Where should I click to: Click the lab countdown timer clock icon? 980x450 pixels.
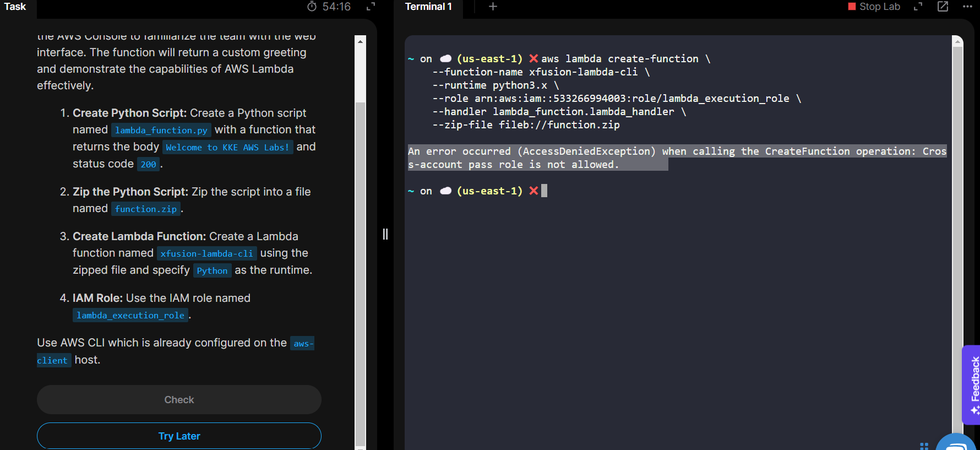coord(312,7)
